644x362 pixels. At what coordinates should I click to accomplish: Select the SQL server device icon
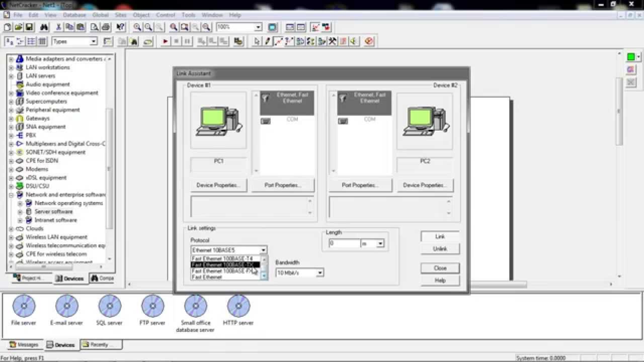[110, 306]
